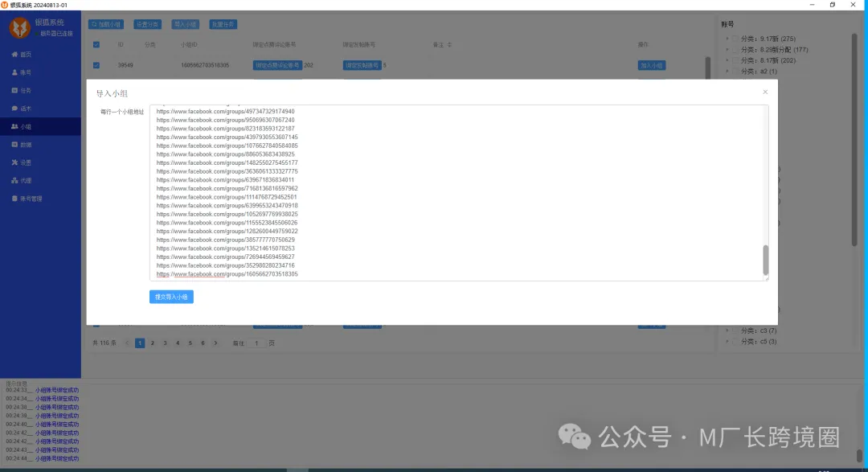
Task: Click the 导入小组 toolbar button
Action: [185, 24]
